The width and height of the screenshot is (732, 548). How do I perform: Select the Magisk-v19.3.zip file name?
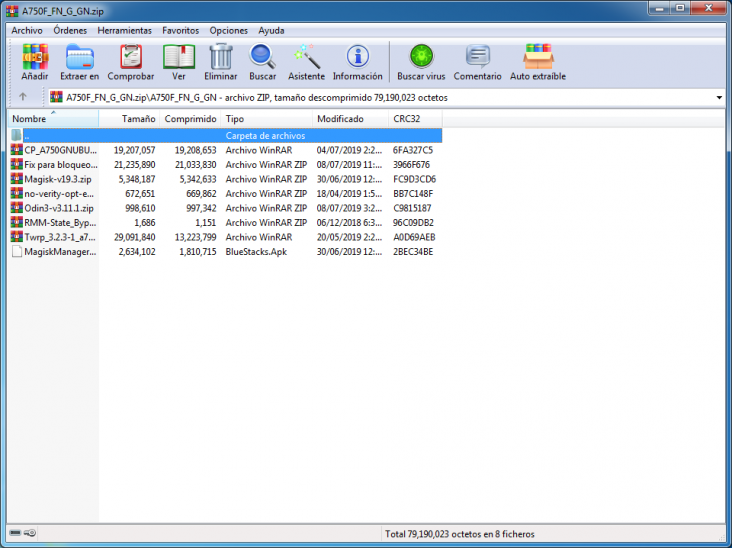[x=58, y=179]
